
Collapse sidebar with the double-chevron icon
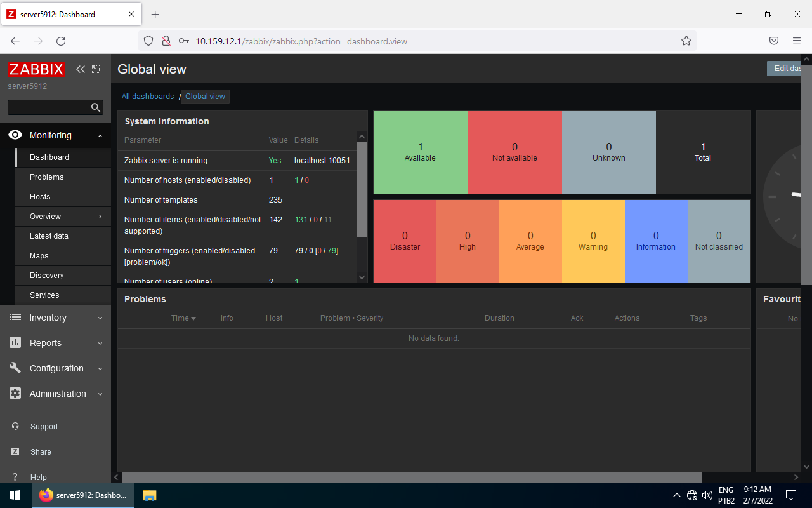(80, 69)
